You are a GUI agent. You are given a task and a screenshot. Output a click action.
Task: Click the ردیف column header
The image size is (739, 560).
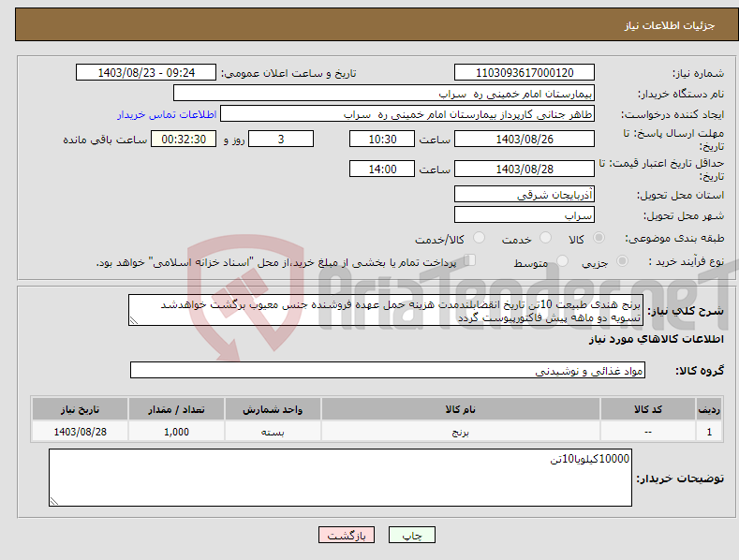tap(709, 409)
